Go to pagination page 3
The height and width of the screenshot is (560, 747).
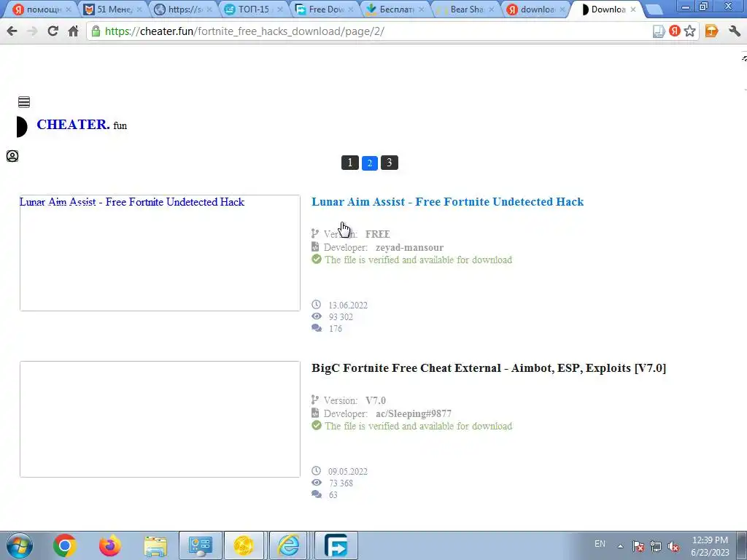(x=390, y=163)
